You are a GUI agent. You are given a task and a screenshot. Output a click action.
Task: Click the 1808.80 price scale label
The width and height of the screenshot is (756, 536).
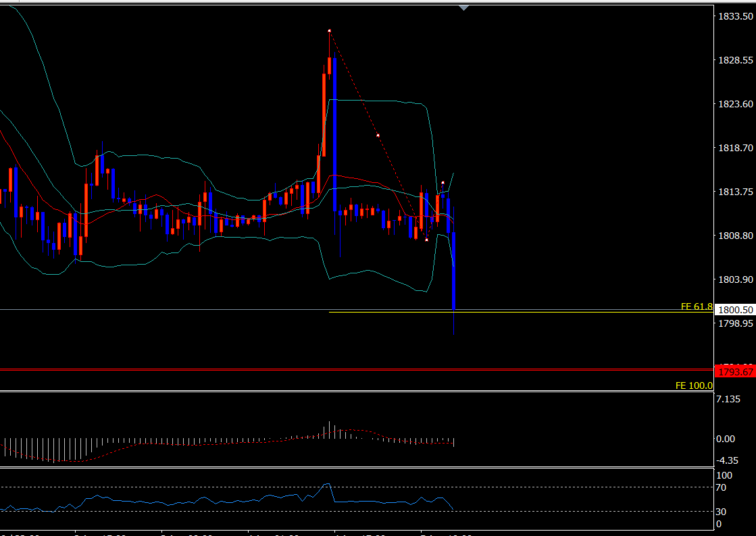(736, 236)
